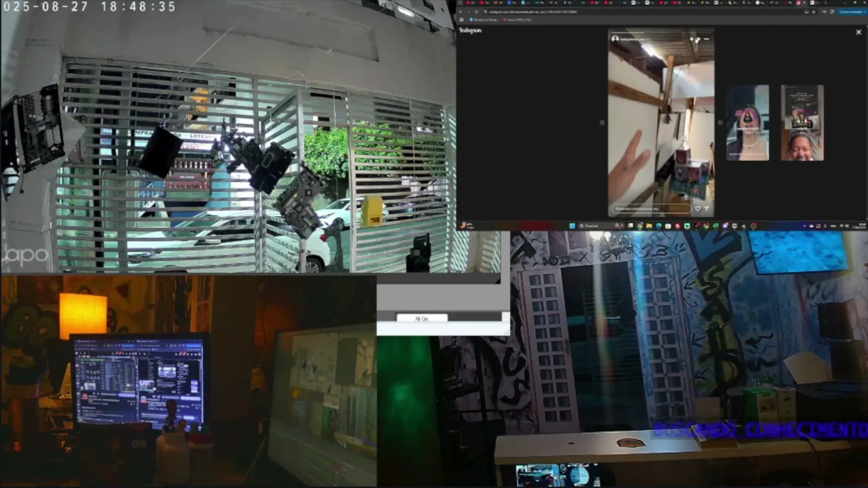This screenshot has width=868, height=488.
Task: Like the story with the heart icon
Action: (697, 209)
